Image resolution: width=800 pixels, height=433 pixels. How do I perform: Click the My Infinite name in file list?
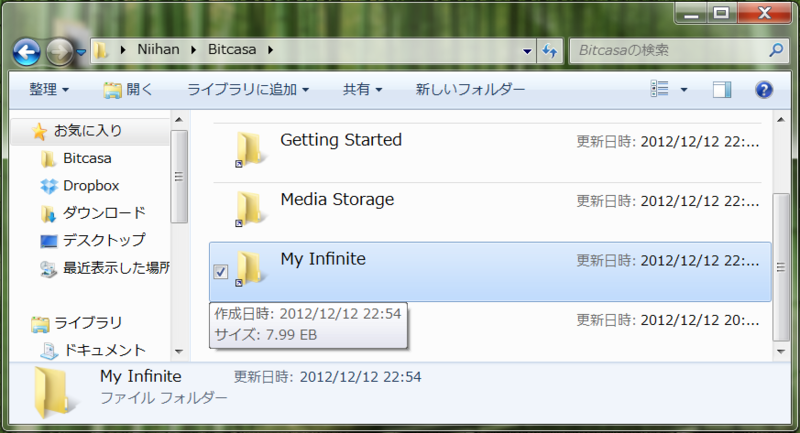323,259
